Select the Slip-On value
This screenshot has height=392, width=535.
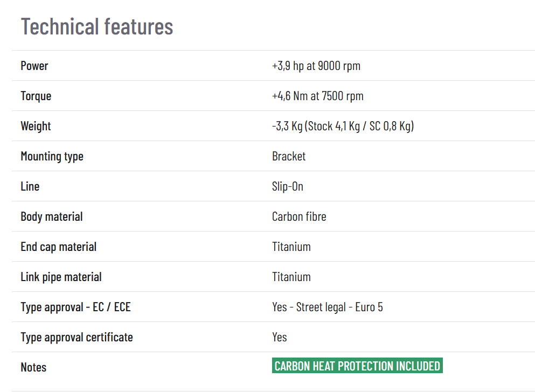point(288,186)
